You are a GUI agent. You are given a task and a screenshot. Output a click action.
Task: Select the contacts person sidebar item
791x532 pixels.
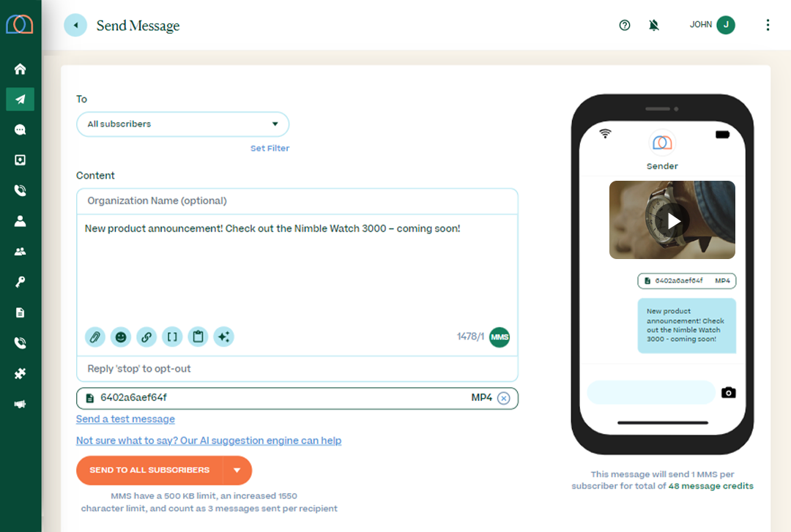pyautogui.click(x=21, y=221)
